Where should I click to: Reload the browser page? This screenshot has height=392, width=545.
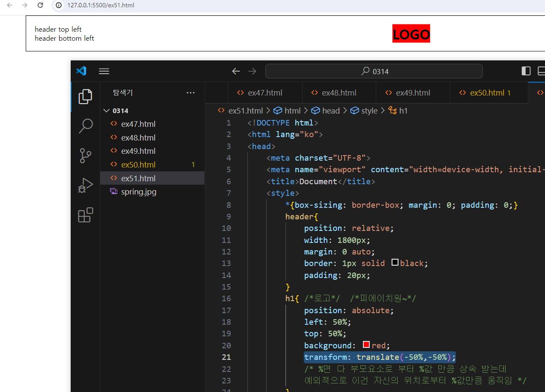coord(40,5)
